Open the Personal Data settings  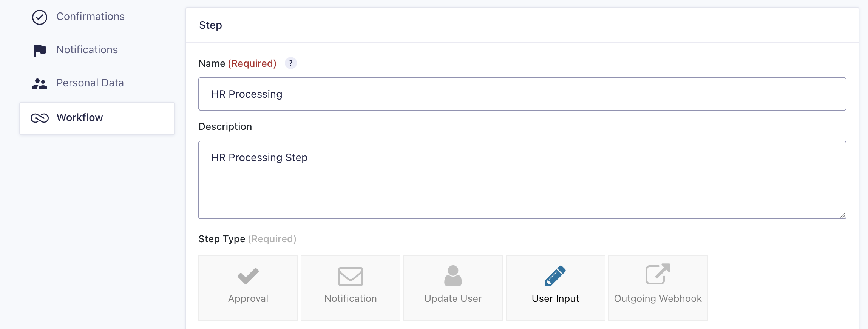[90, 83]
